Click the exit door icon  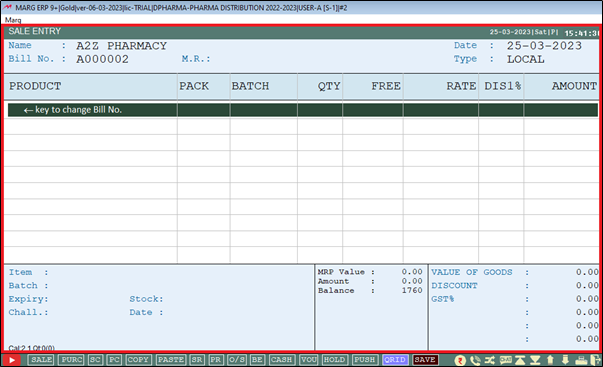(x=596, y=360)
